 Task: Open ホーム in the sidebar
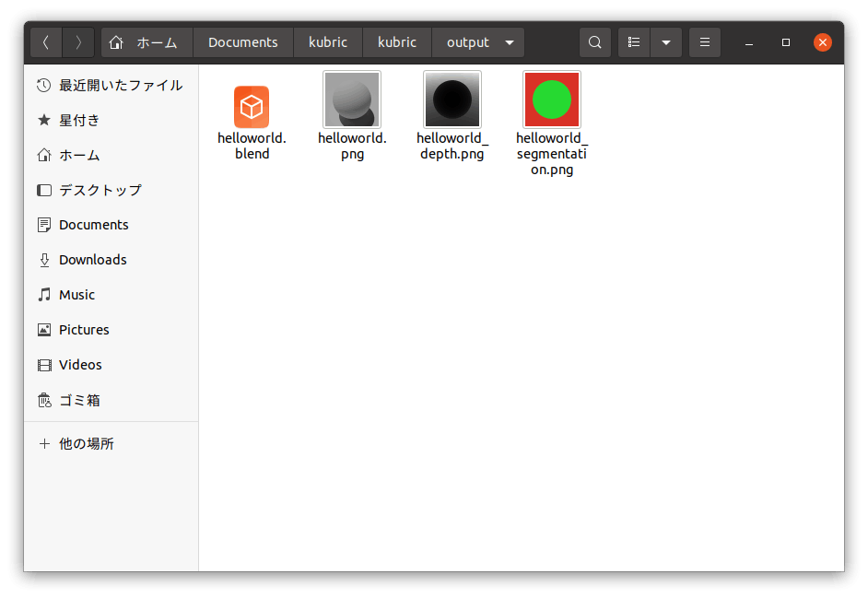click(x=111, y=155)
